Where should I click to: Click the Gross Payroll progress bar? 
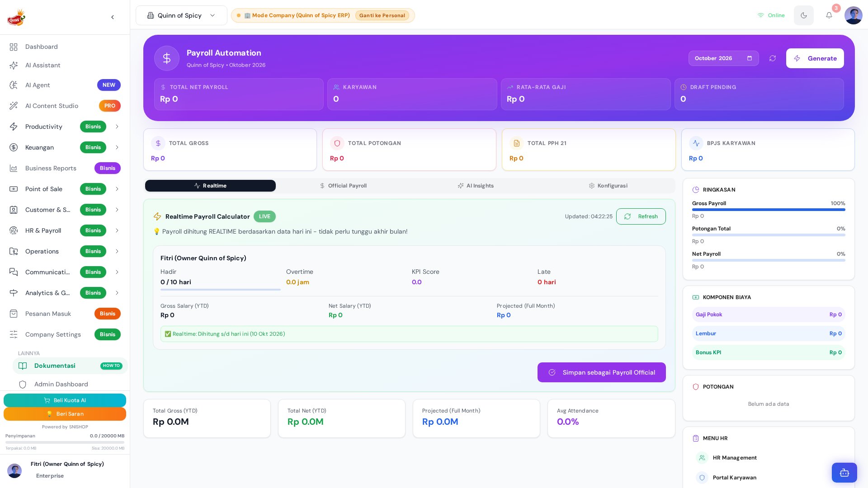click(769, 210)
